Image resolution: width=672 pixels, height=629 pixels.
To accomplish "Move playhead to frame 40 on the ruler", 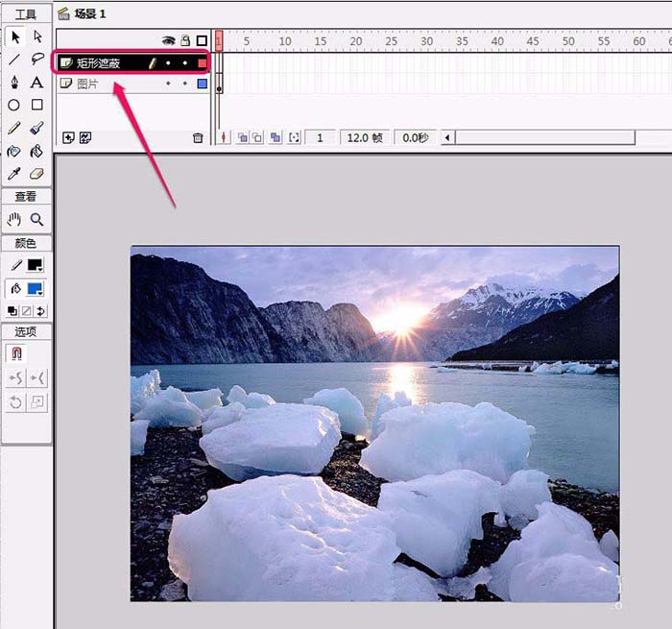I will coord(497,41).
